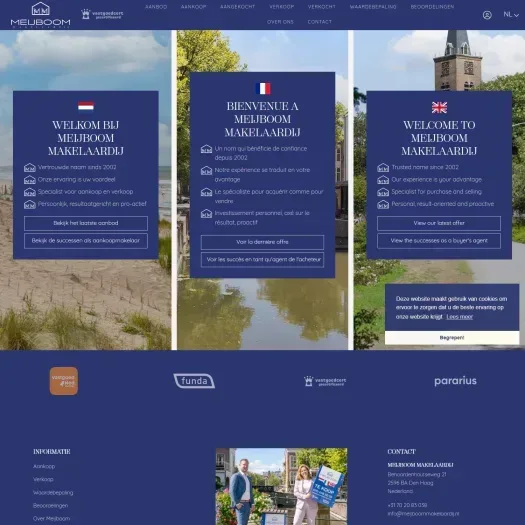Click 'View our latest offer' button
Viewport: 525px width, 525px height.
click(439, 223)
